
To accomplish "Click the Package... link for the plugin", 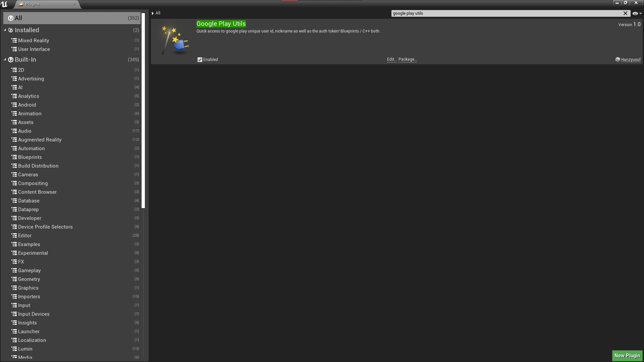I will [408, 59].
